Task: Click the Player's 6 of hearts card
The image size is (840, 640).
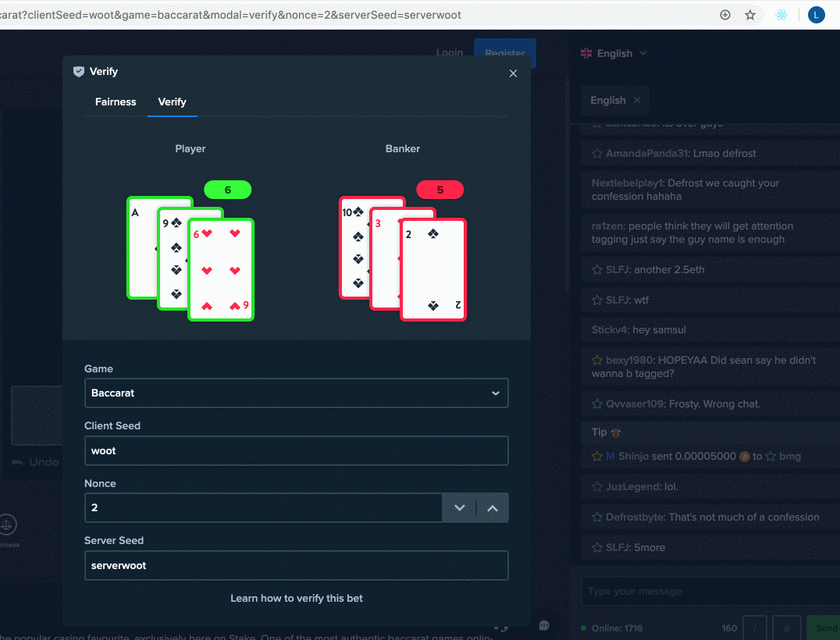Action: (x=221, y=269)
